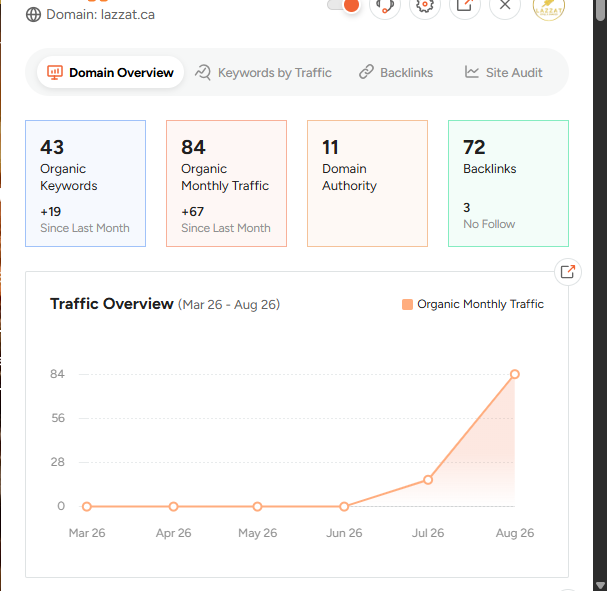Click the Jul 26 chart data point
Image resolution: width=607 pixels, height=591 pixels.
pyautogui.click(x=428, y=480)
